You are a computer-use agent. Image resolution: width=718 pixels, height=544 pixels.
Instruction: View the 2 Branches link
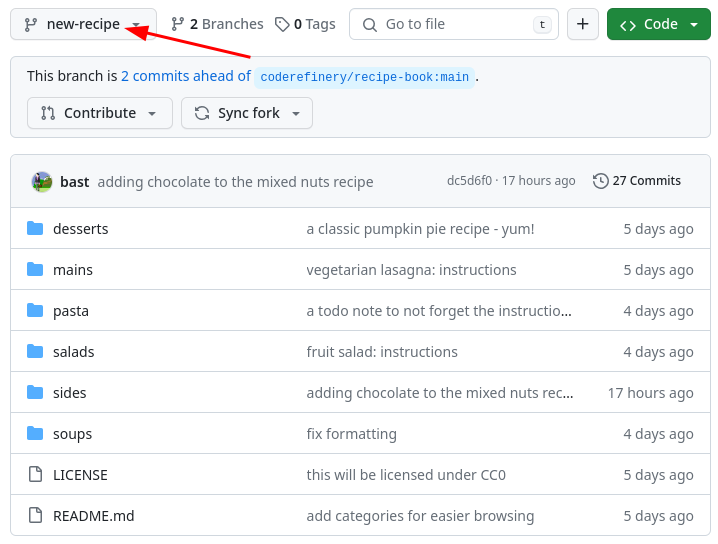(217, 24)
